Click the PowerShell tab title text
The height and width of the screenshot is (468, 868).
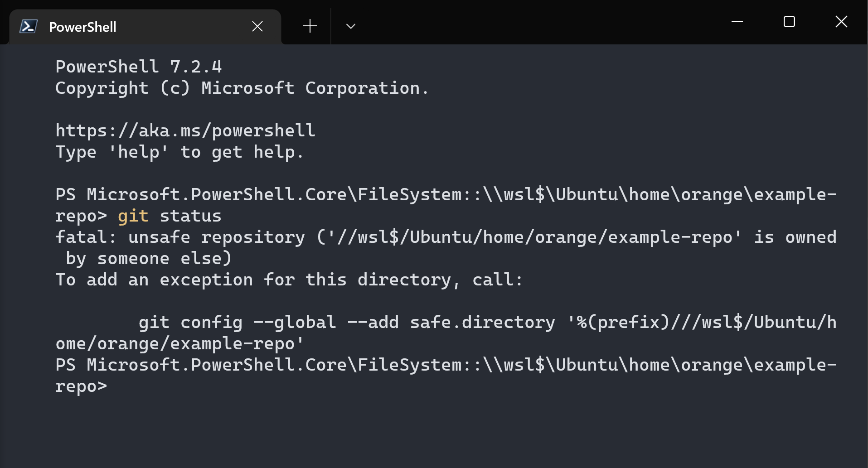(x=82, y=27)
